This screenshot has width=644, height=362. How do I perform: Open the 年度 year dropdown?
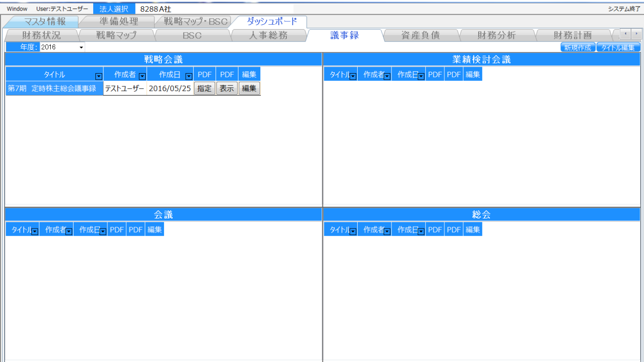pos(81,48)
